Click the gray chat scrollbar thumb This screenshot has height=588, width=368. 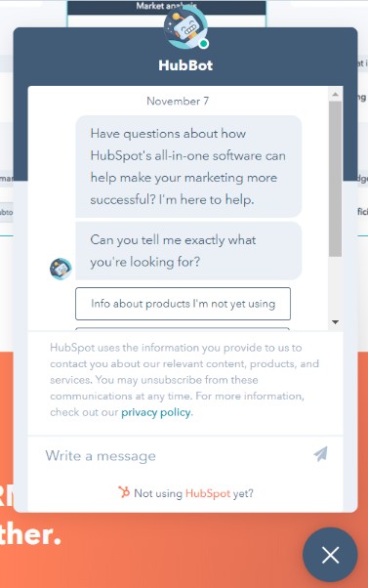(336, 179)
